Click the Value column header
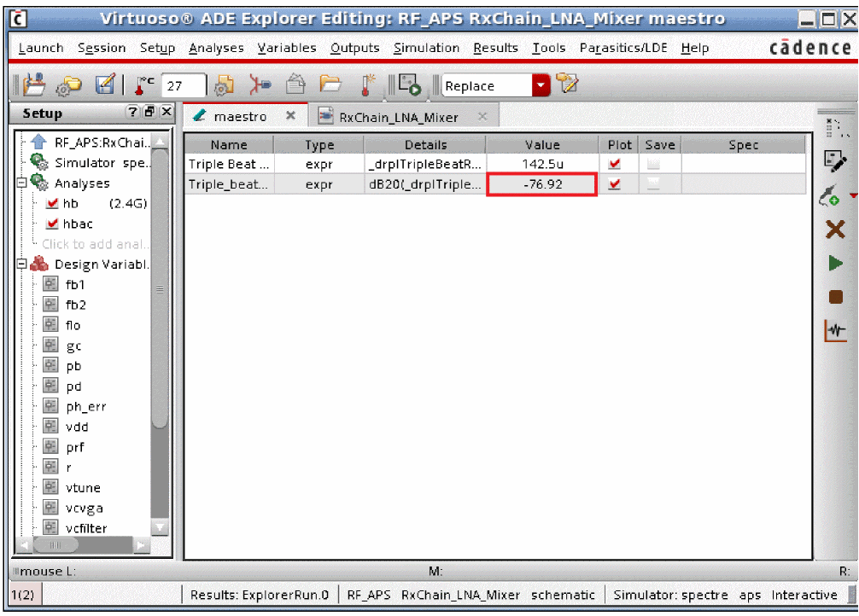Image resolution: width=859 pixels, height=616 pixels. coord(541,145)
